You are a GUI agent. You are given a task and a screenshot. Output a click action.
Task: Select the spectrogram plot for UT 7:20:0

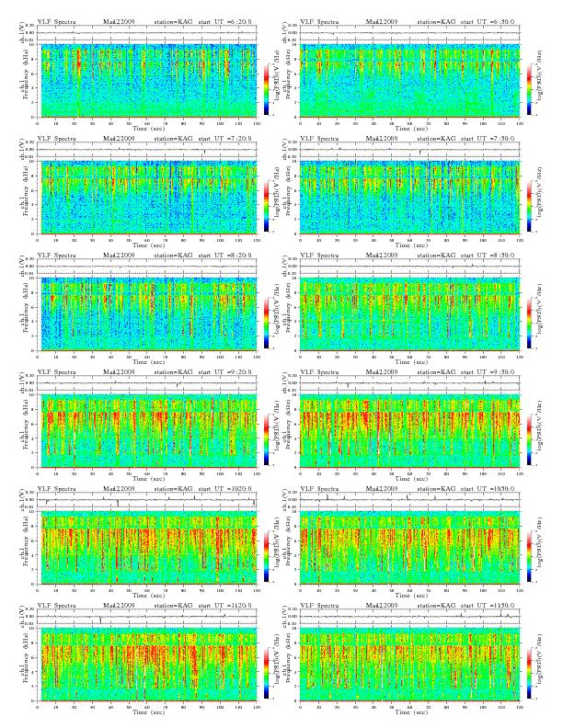(x=147, y=198)
